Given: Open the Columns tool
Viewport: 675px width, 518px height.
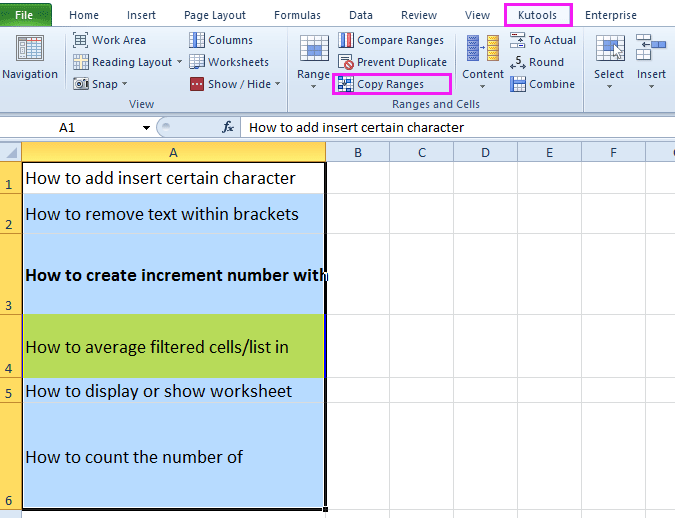Looking at the screenshot, I should pos(220,40).
